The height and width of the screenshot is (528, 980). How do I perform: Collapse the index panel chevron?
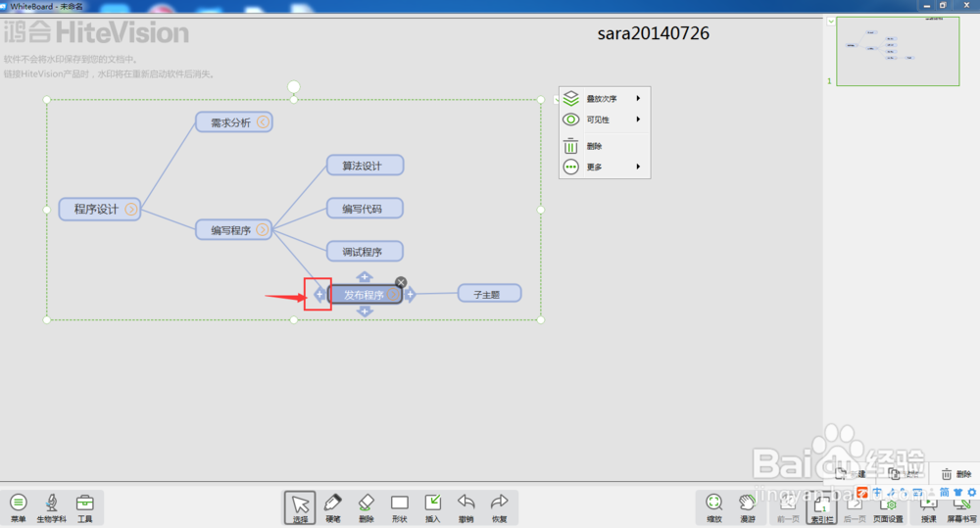(x=831, y=22)
